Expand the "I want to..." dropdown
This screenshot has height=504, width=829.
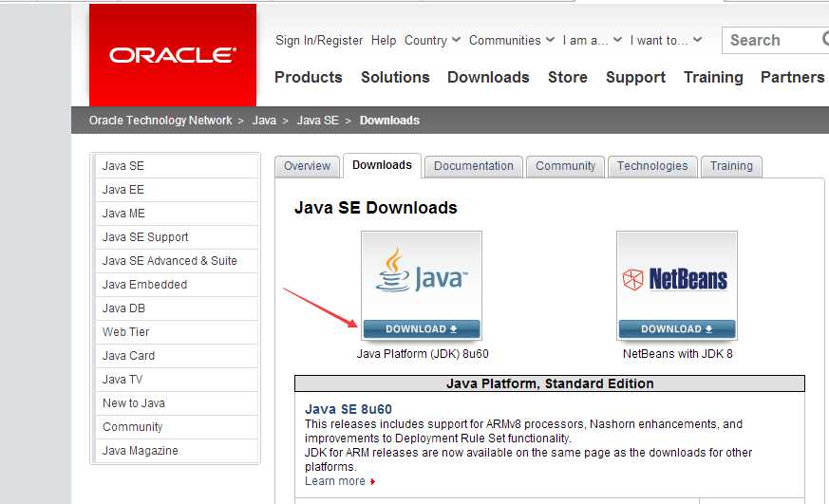click(666, 40)
